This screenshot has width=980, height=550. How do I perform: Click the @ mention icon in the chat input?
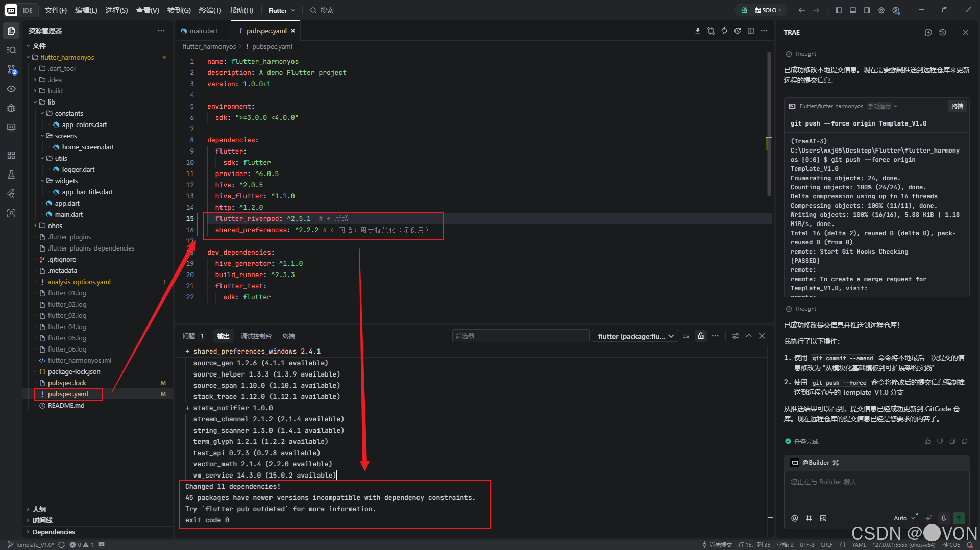click(x=795, y=518)
